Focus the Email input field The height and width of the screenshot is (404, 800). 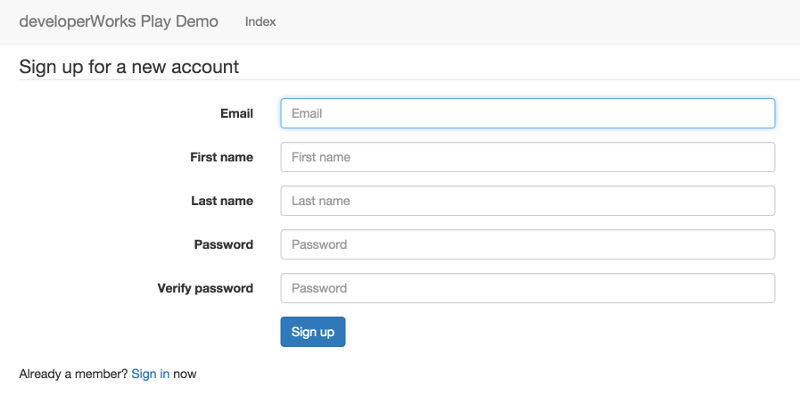pos(527,113)
